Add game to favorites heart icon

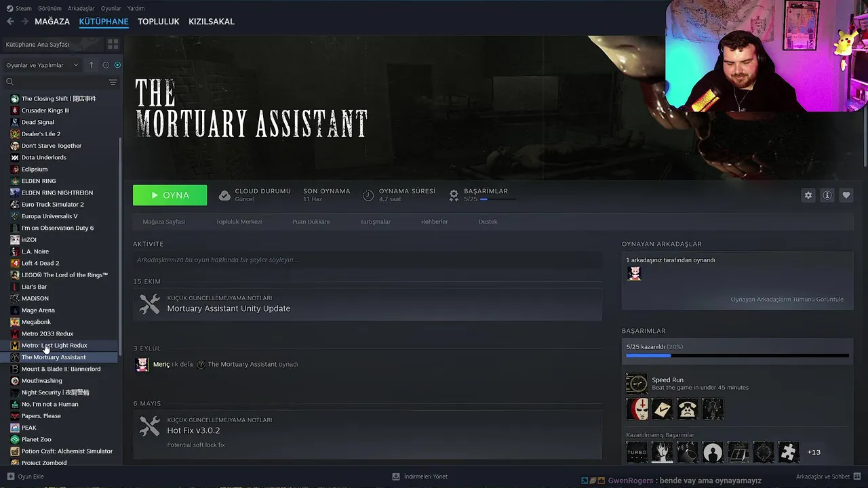coord(846,195)
